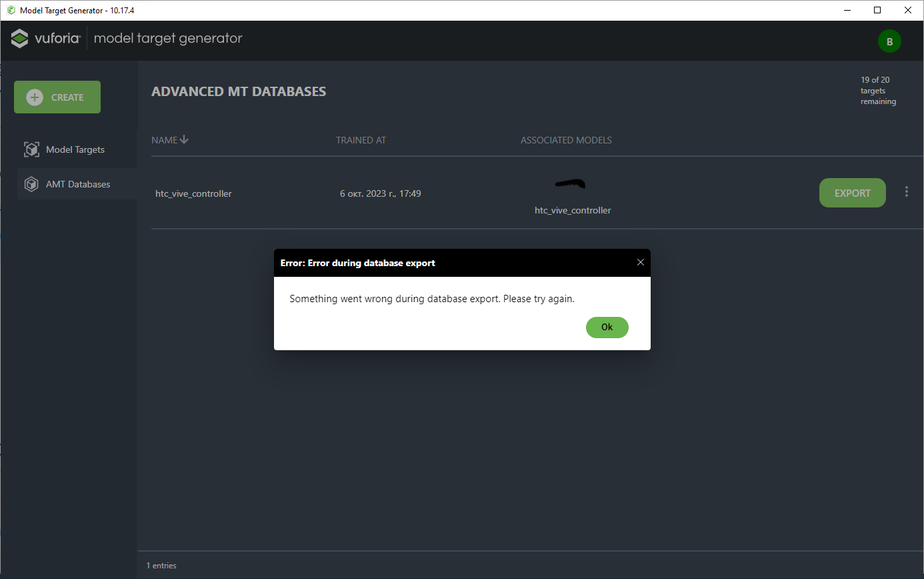Open the B account avatar menu
This screenshot has width=924, height=579.
[890, 41]
